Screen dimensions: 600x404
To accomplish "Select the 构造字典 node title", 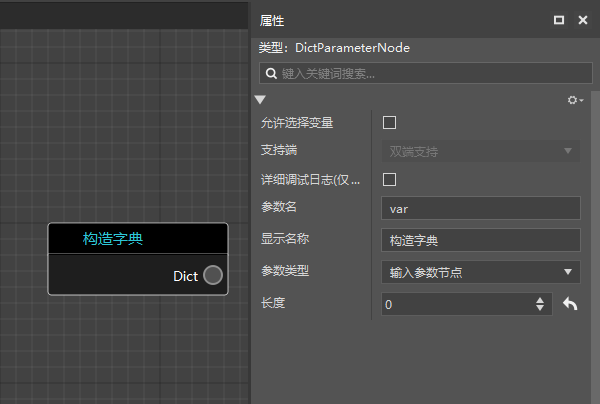I will [112, 239].
